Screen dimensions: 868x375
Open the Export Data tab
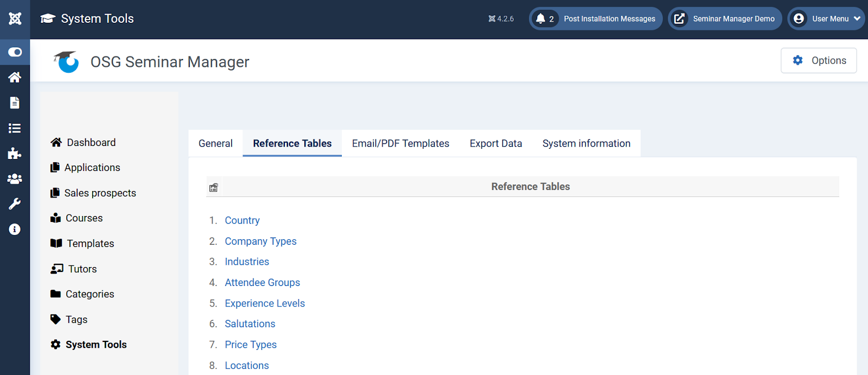tap(496, 143)
